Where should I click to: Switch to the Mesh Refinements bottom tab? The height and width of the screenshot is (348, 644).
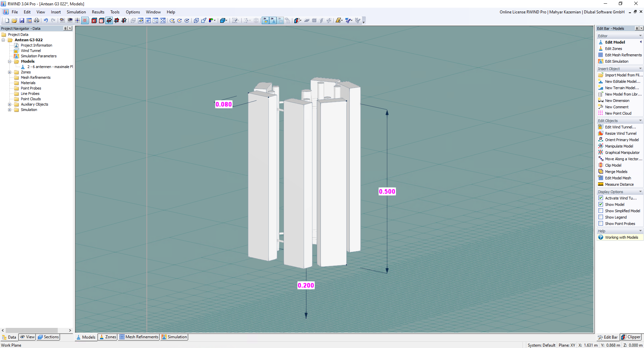pyautogui.click(x=139, y=337)
